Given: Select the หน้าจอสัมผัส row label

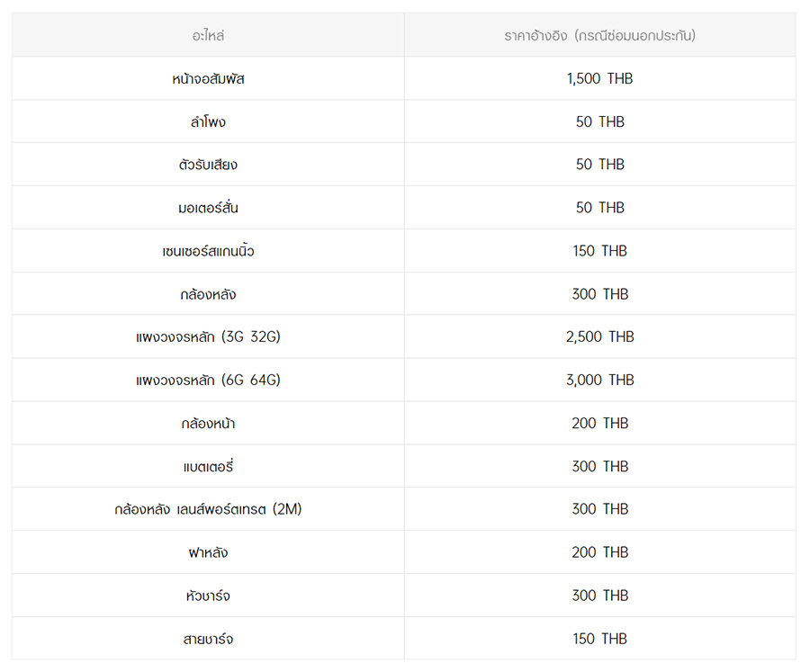Looking at the screenshot, I should click(x=208, y=78).
